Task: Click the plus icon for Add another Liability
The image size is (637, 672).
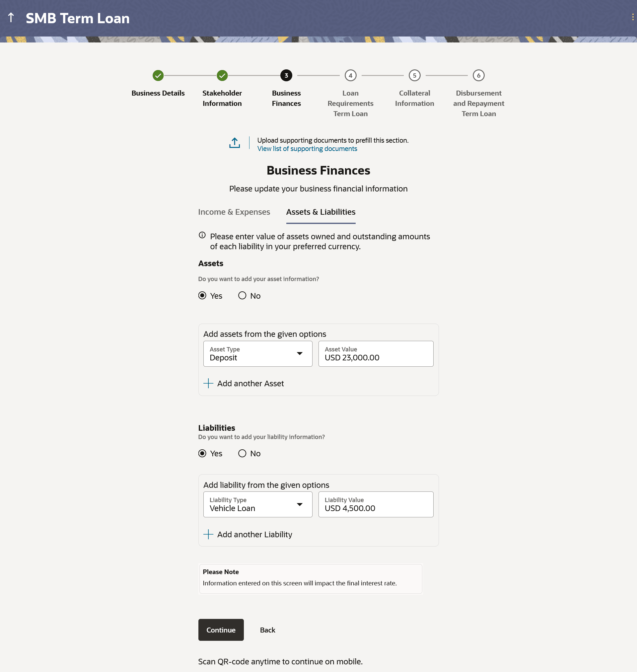Action: coord(208,534)
